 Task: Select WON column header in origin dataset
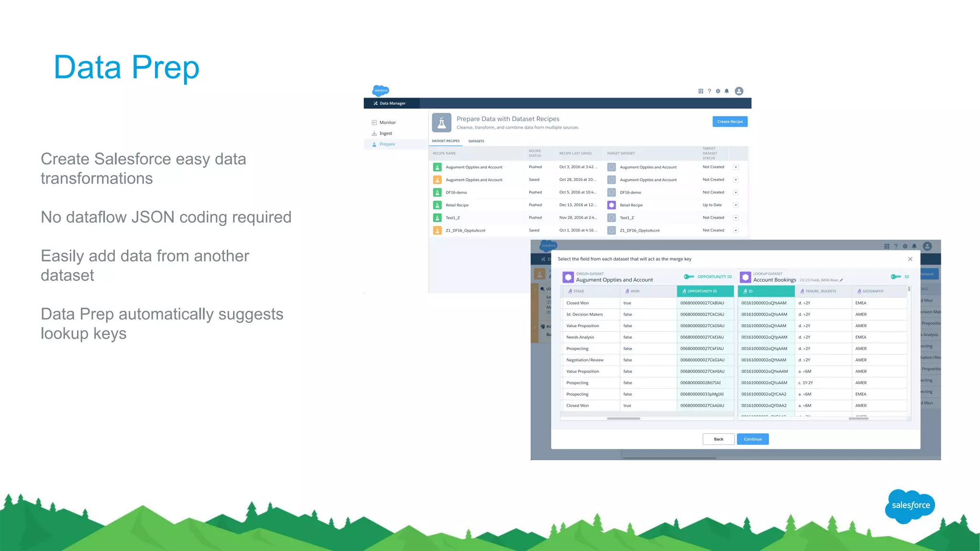click(648, 291)
